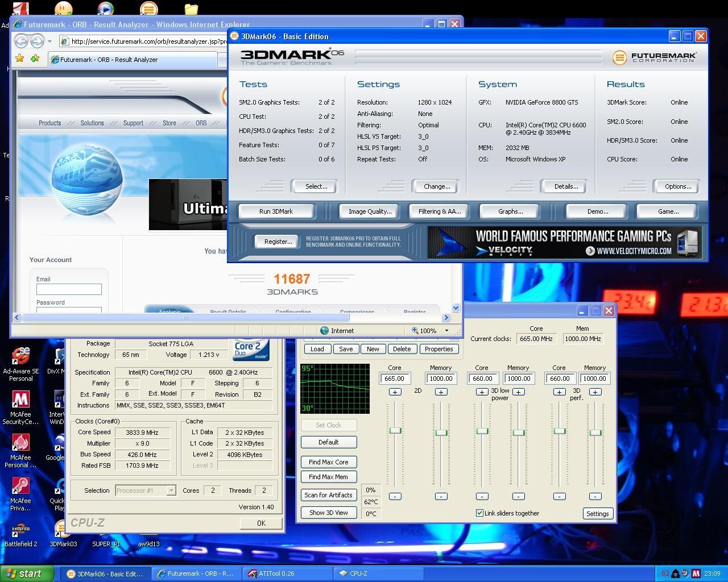
Task: Decrease 2D Core clock with minus button
Action: pos(395,497)
